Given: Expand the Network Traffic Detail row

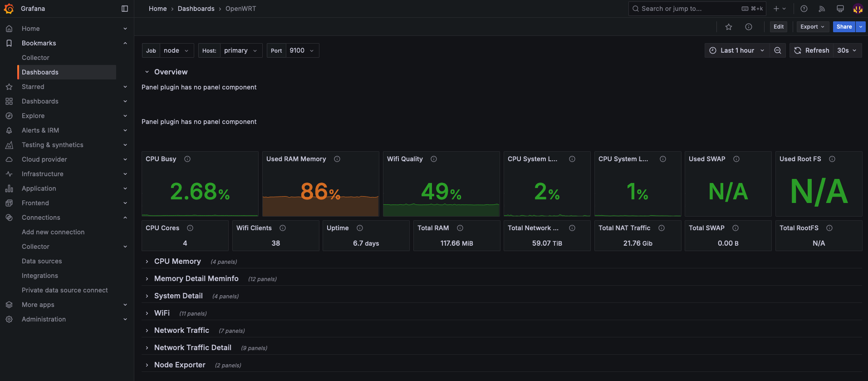Looking at the screenshot, I should click(147, 348).
